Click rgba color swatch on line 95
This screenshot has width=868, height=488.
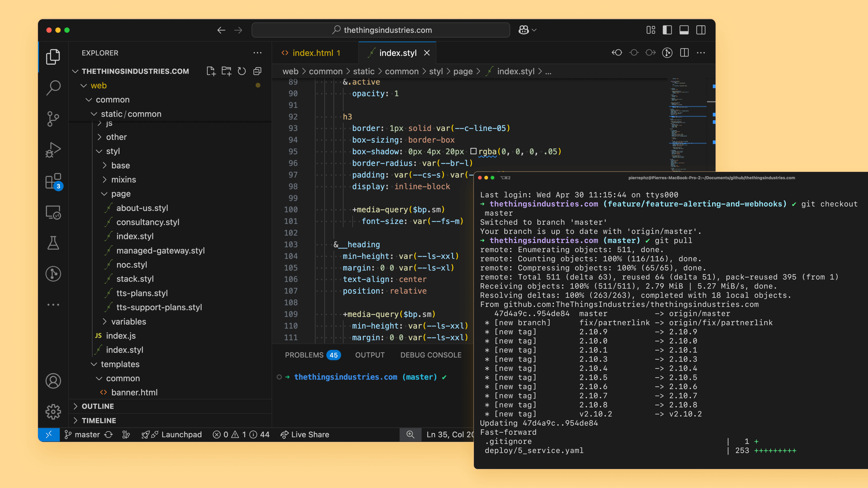pos(473,151)
